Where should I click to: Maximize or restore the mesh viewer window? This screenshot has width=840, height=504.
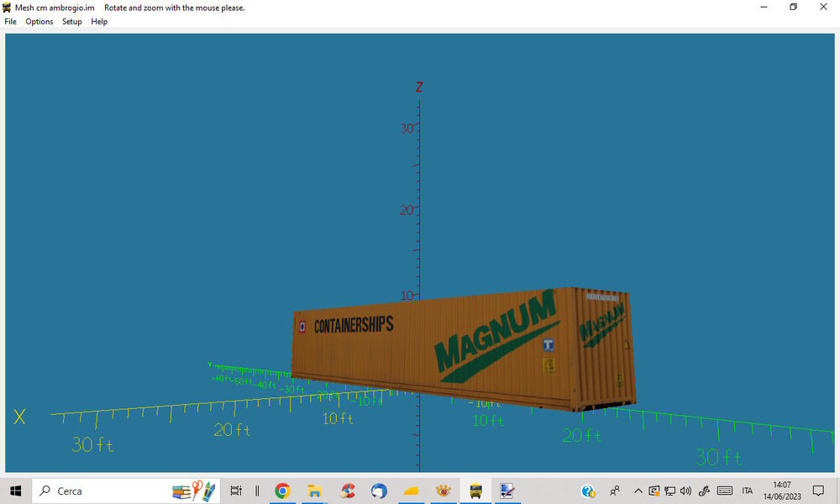pyautogui.click(x=794, y=7)
